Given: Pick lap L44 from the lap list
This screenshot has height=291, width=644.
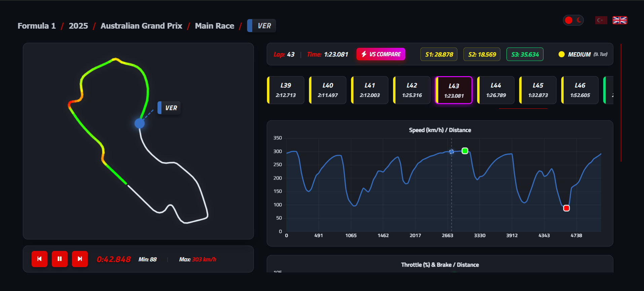Looking at the screenshot, I should click(x=496, y=90).
